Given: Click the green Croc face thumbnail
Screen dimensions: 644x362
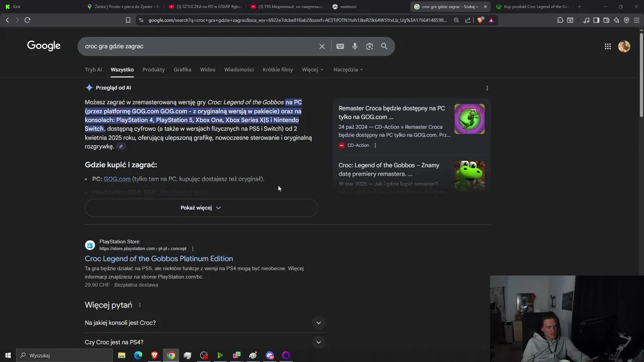Looking at the screenshot, I should tap(469, 175).
